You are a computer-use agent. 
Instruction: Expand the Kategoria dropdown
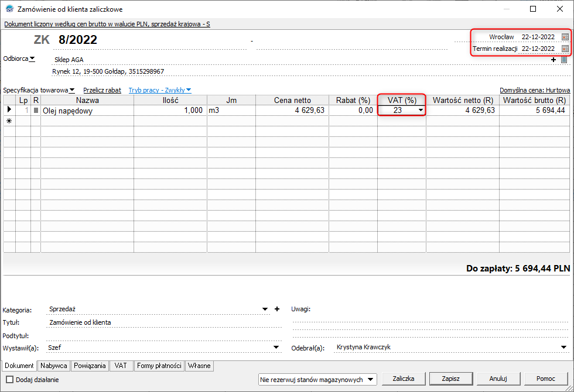[x=265, y=309]
